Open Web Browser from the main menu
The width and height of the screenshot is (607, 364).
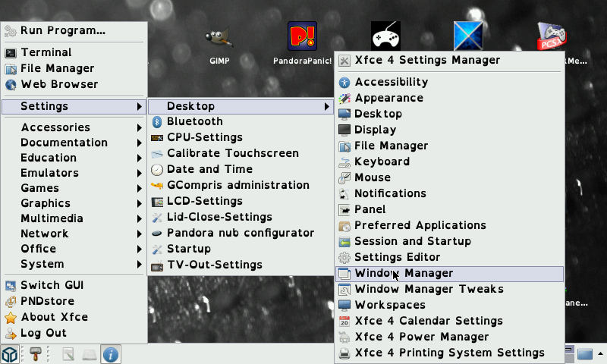click(x=59, y=84)
